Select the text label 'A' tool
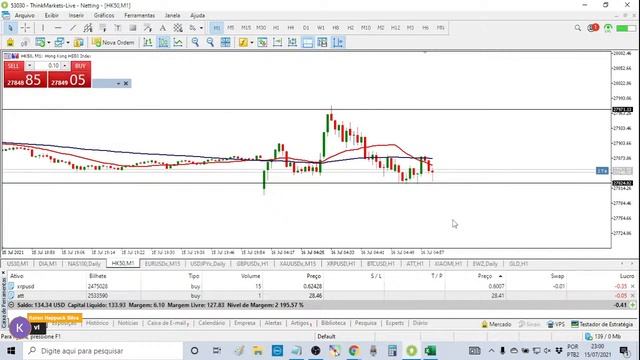This screenshot has height=360, width=640. pos(162,28)
